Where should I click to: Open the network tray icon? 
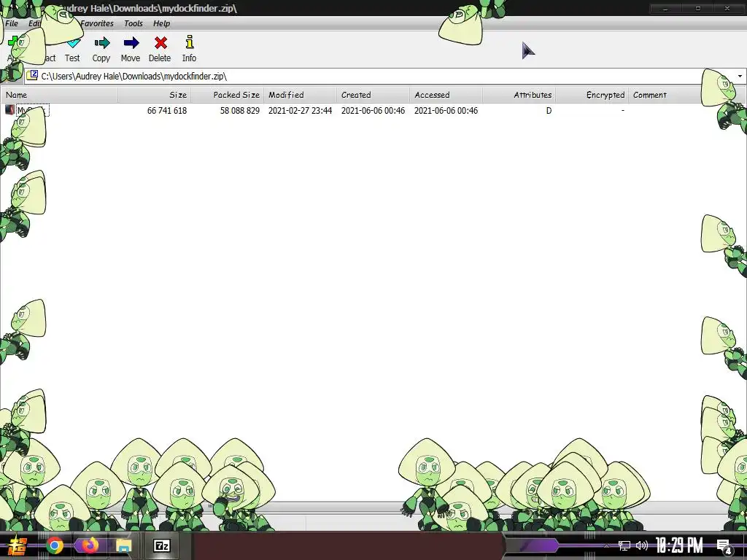(624, 545)
